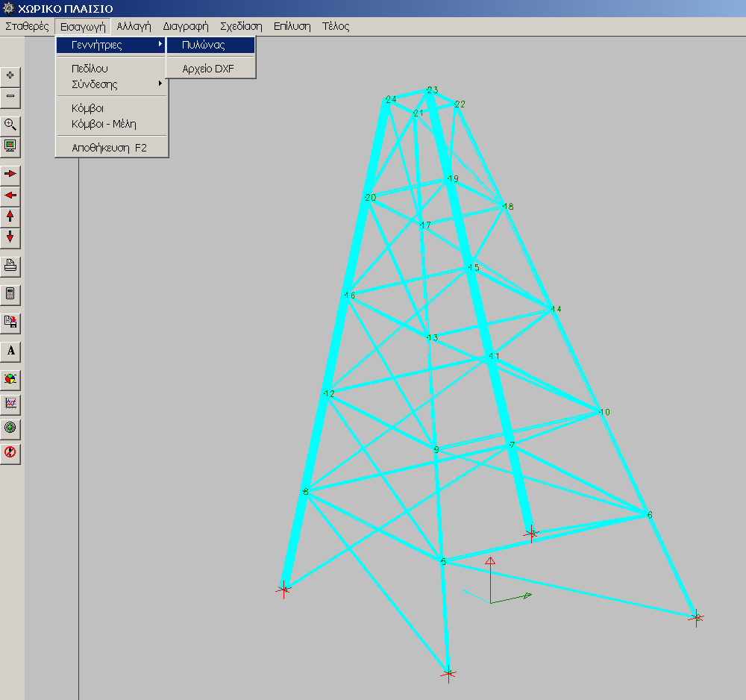Click the red up arrow button

(10, 216)
